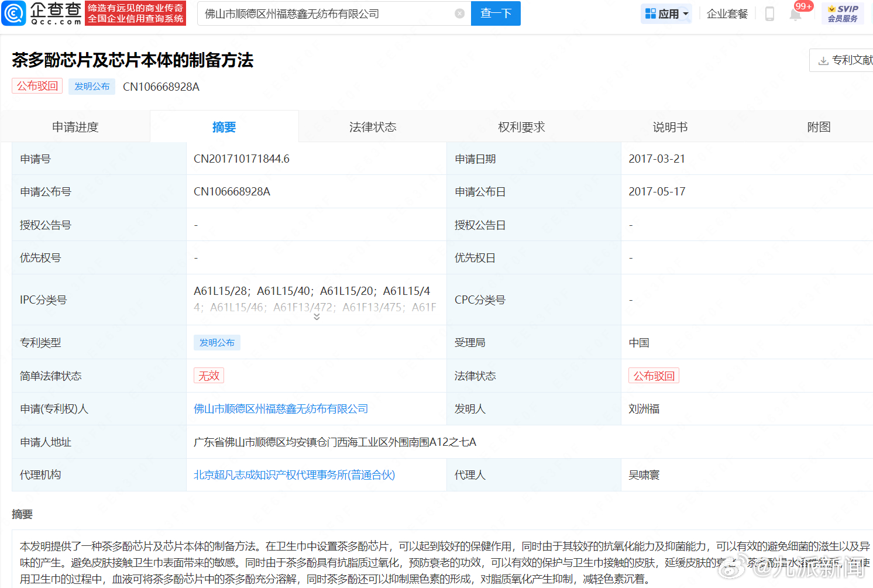Click inventor name 刘洲福
This screenshot has width=873, height=588.
point(644,409)
